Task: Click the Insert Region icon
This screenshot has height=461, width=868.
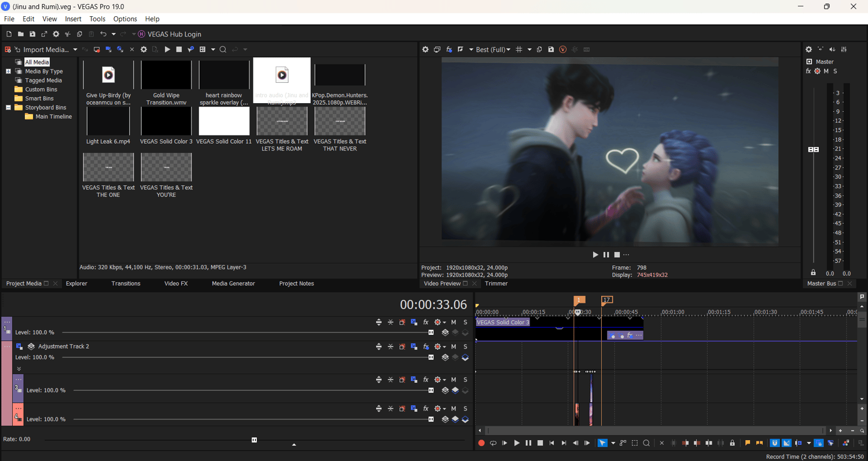Action: pyautogui.click(x=759, y=443)
